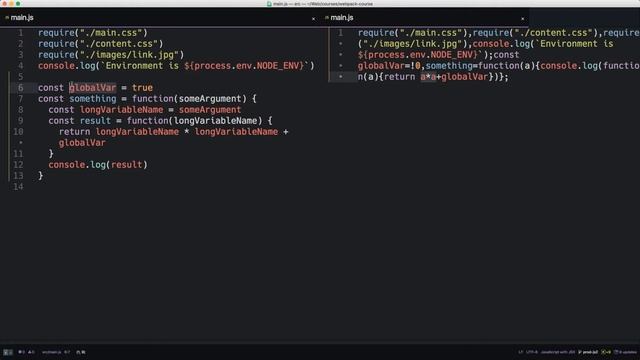
Task: Click closing brace on line 13
Action: click(x=40, y=176)
